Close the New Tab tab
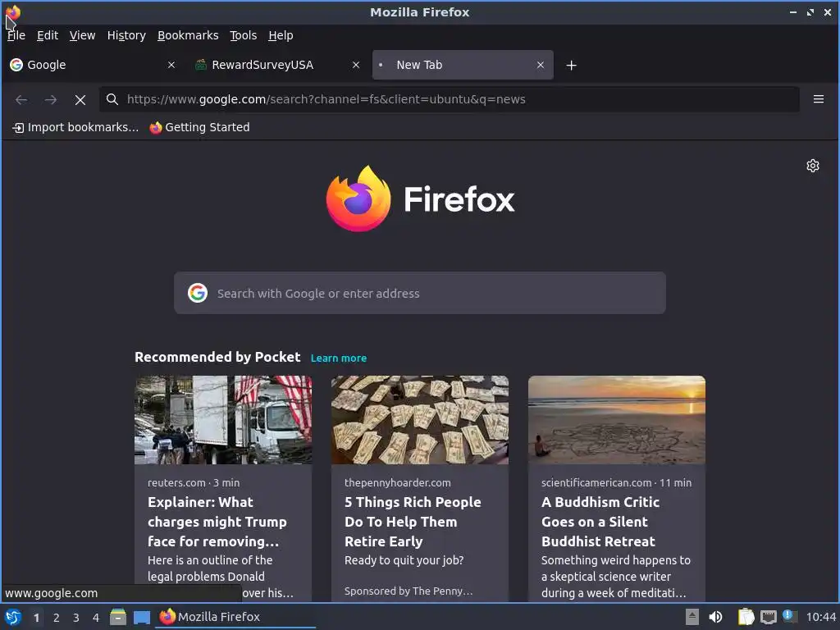840x630 pixels. [540, 65]
